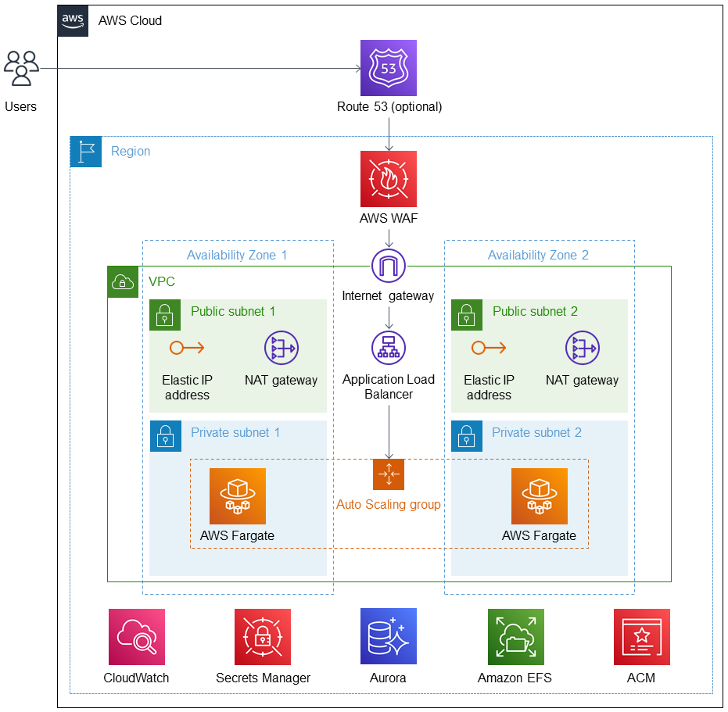Screen dimensions: 728x712
Task: Select the Secrets Manager icon
Action: pyautogui.click(x=263, y=637)
